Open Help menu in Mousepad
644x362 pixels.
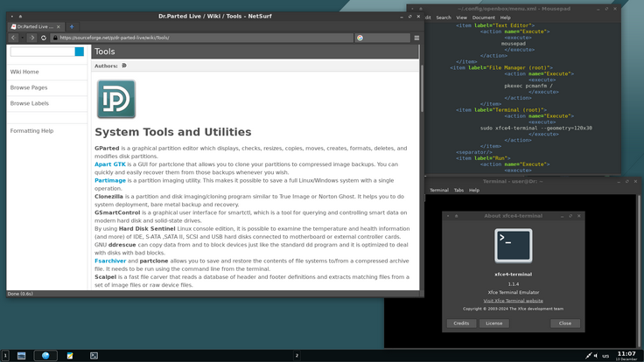[x=505, y=17]
